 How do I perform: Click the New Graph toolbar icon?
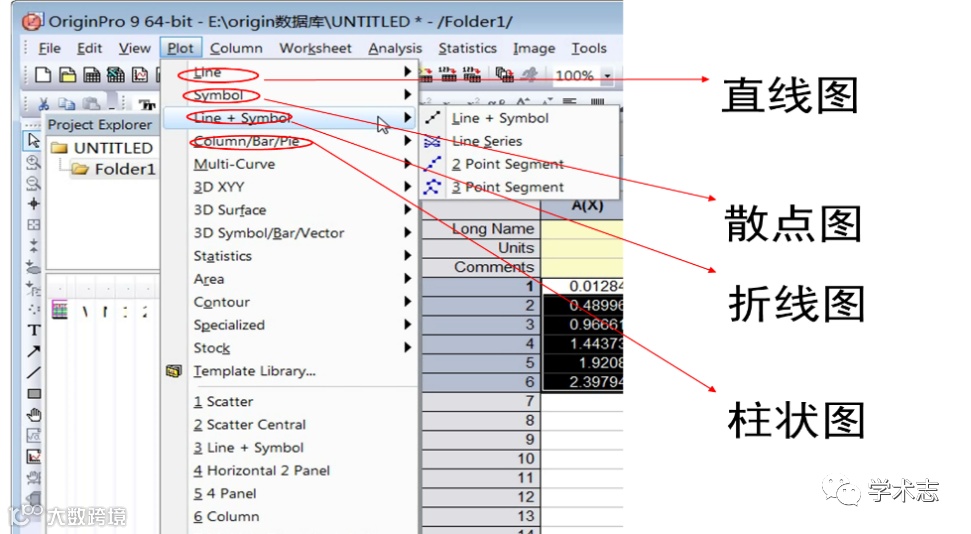(x=140, y=75)
